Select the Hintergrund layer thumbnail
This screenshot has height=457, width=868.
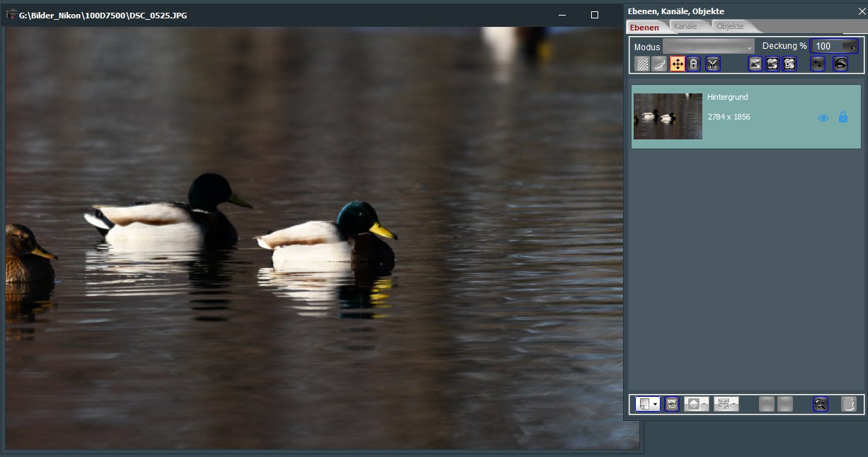pos(668,116)
